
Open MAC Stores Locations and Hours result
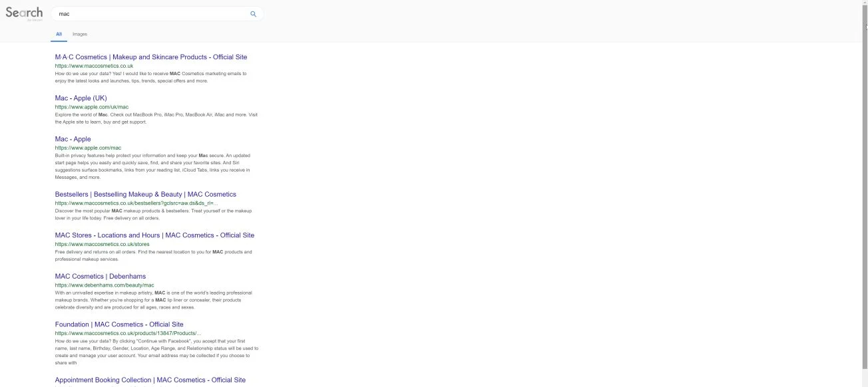(x=154, y=235)
